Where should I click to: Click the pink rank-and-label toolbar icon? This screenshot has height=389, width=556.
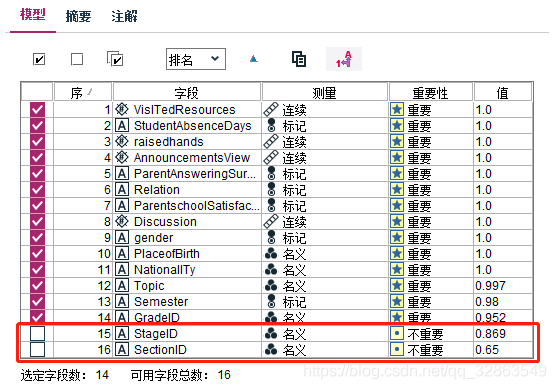[x=344, y=59]
